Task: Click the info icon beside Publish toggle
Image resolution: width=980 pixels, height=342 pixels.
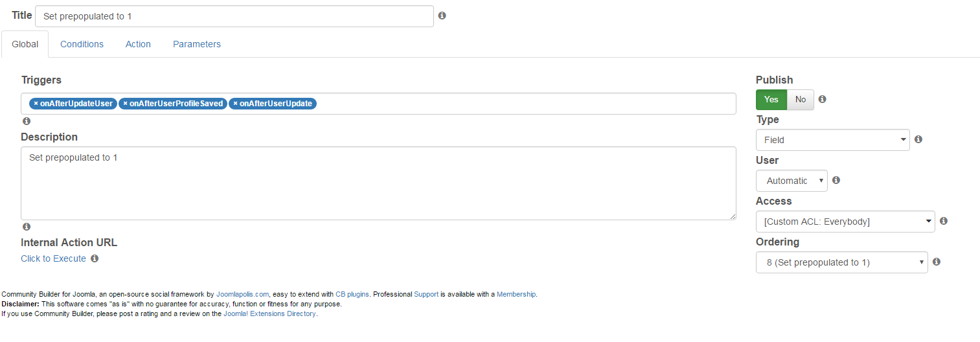Action: pyautogui.click(x=822, y=99)
